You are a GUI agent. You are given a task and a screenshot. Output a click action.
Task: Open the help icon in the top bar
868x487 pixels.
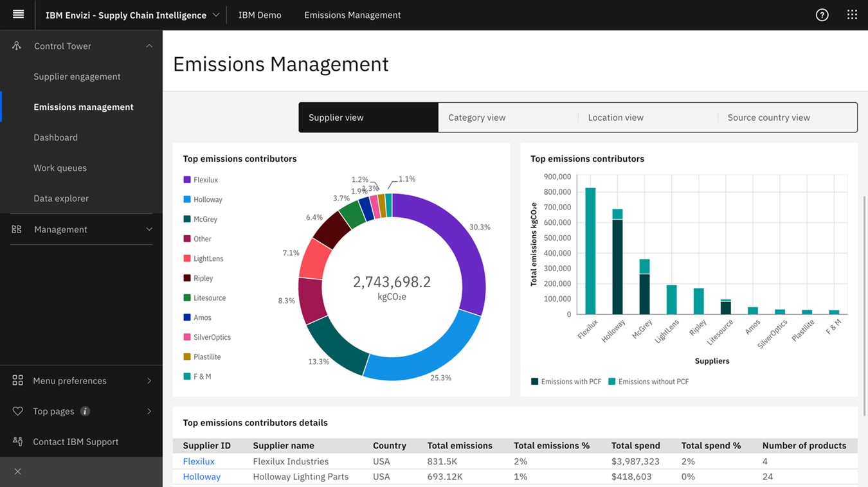pyautogui.click(x=822, y=14)
